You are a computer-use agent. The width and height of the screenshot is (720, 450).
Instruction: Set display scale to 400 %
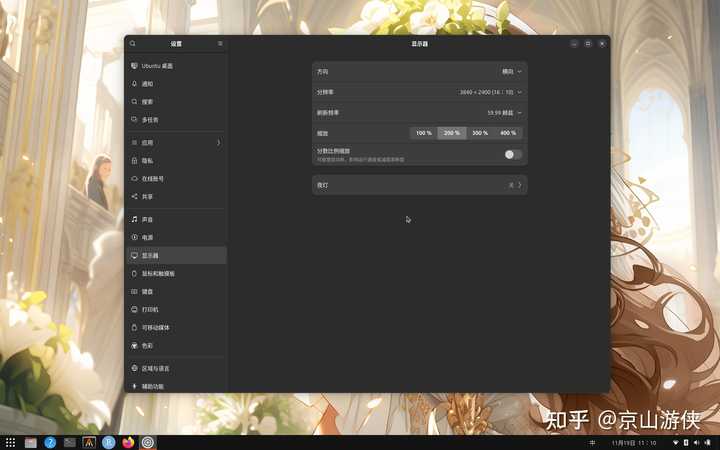point(508,133)
